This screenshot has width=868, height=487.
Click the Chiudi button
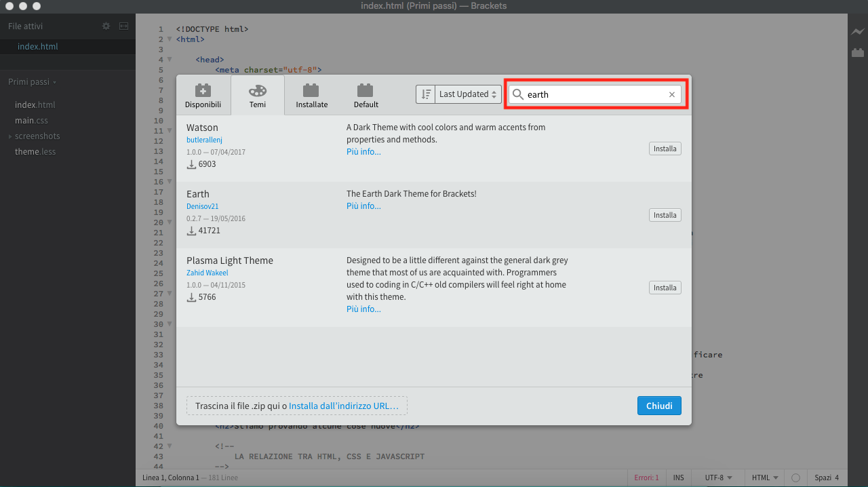(x=659, y=406)
